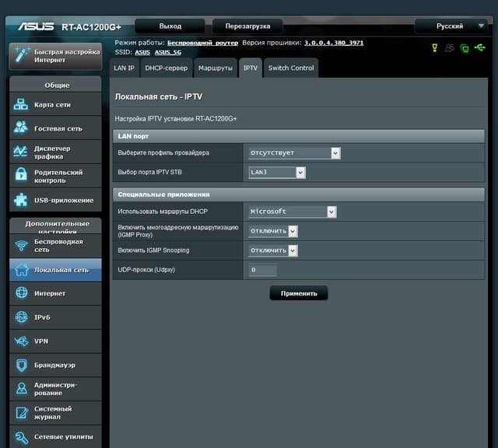Switch to the DHCP-сервер tab

[x=167, y=68]
